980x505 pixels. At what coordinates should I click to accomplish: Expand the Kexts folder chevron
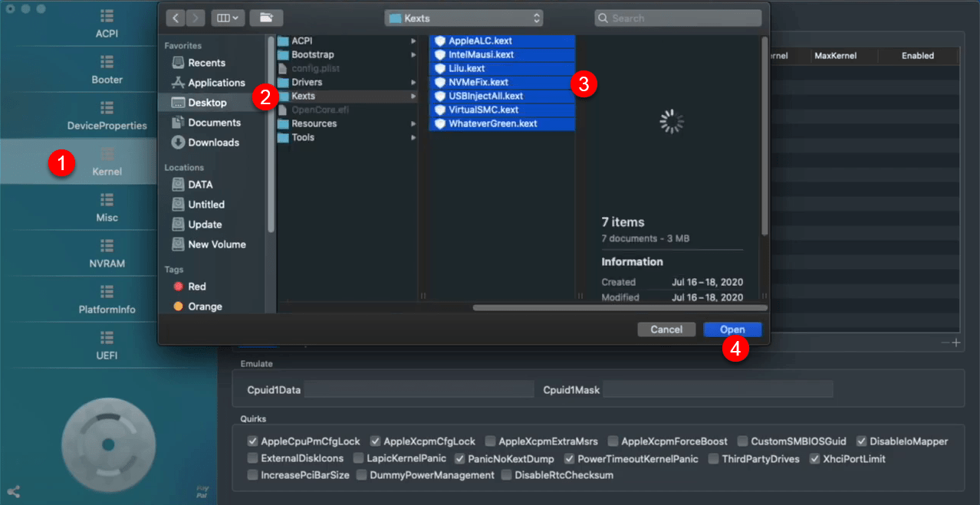[413, 96]
